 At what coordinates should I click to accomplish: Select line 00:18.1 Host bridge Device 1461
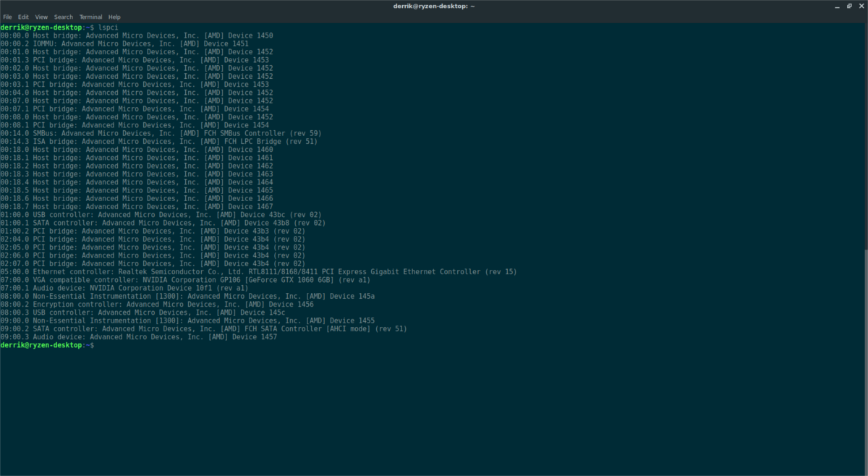coord(137,158)
